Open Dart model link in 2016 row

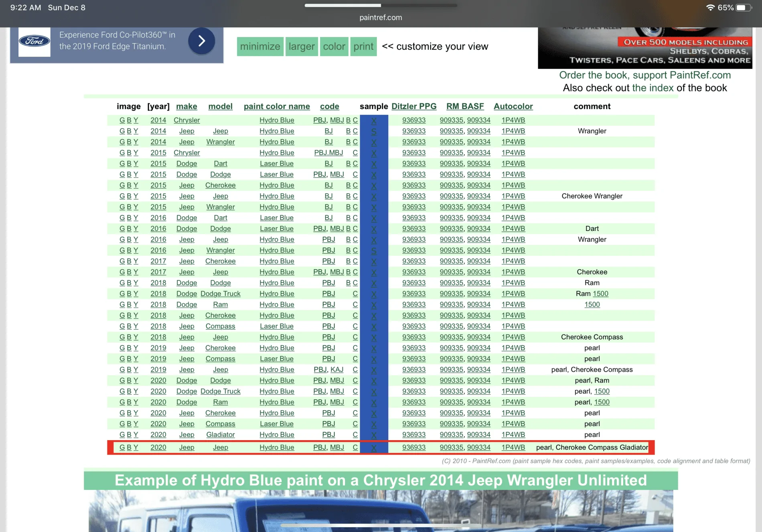[x=221, y=218]
